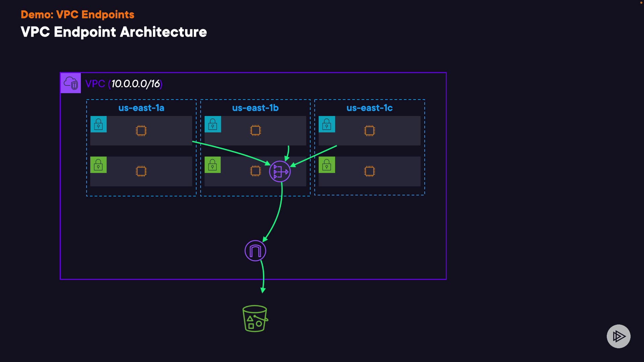Click the Demo: VPC Endpoints heading

click(x=77, y=14)
